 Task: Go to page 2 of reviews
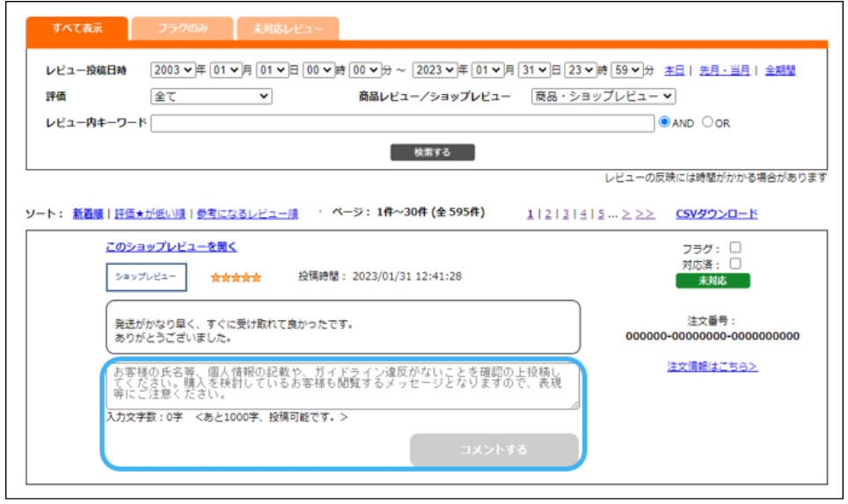pos(548,214)
